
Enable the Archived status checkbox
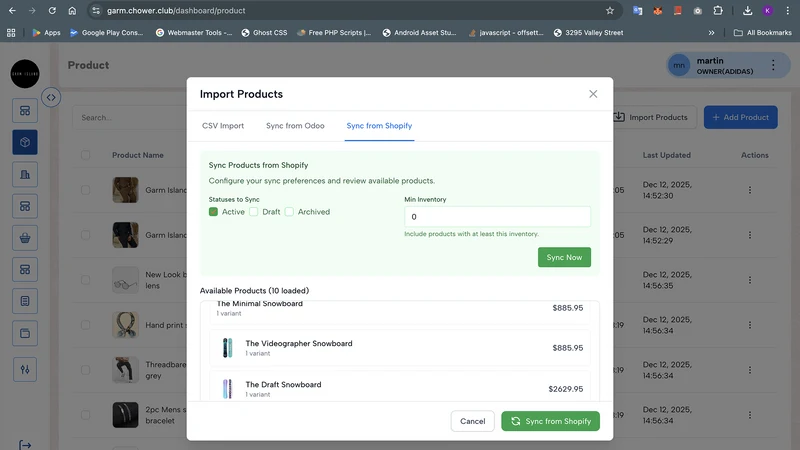[x=289, y=212]
